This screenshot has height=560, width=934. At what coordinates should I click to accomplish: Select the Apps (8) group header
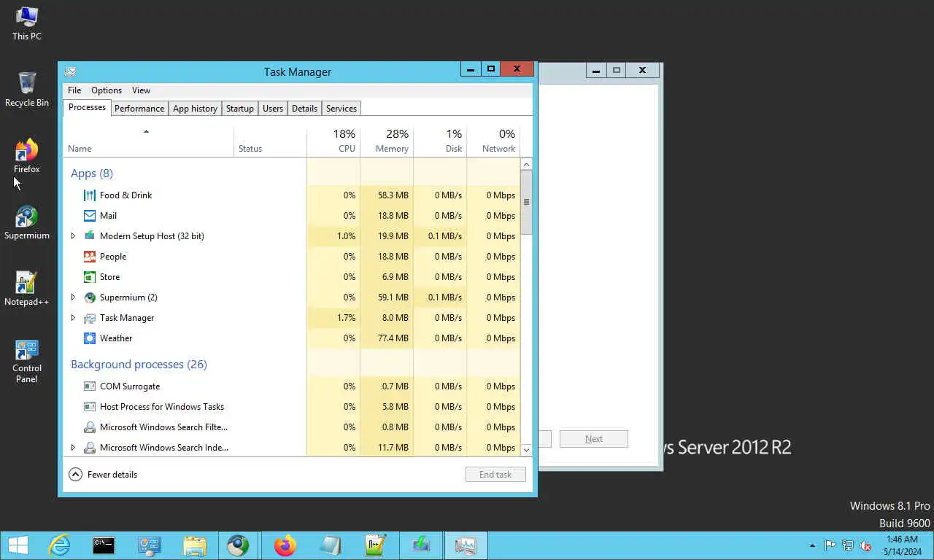pos(92,174)
